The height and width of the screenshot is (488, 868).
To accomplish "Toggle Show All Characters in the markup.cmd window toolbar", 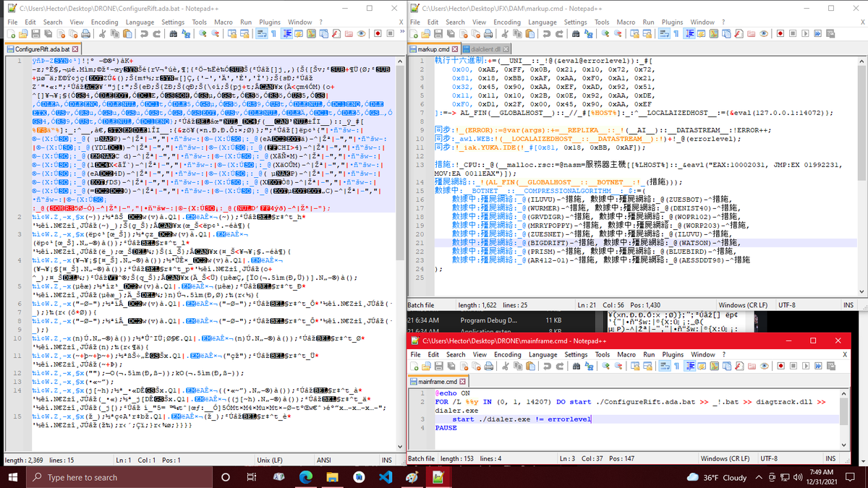I will (676, 33).
